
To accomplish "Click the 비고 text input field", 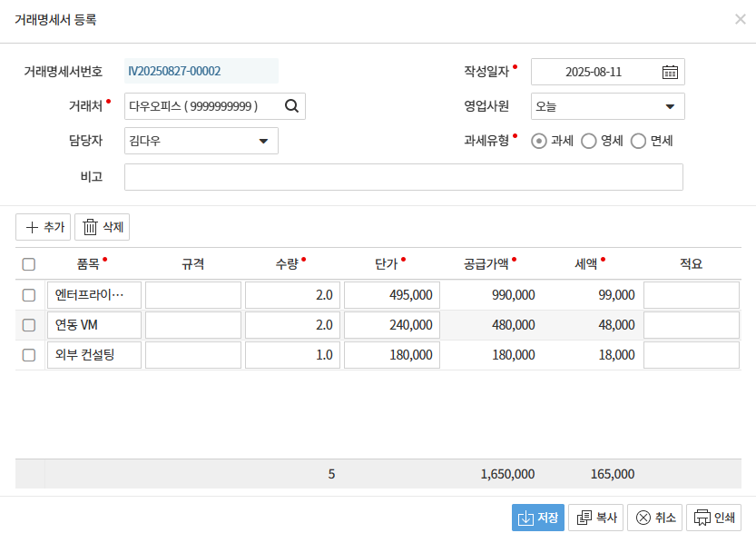I will coord(403,177).
